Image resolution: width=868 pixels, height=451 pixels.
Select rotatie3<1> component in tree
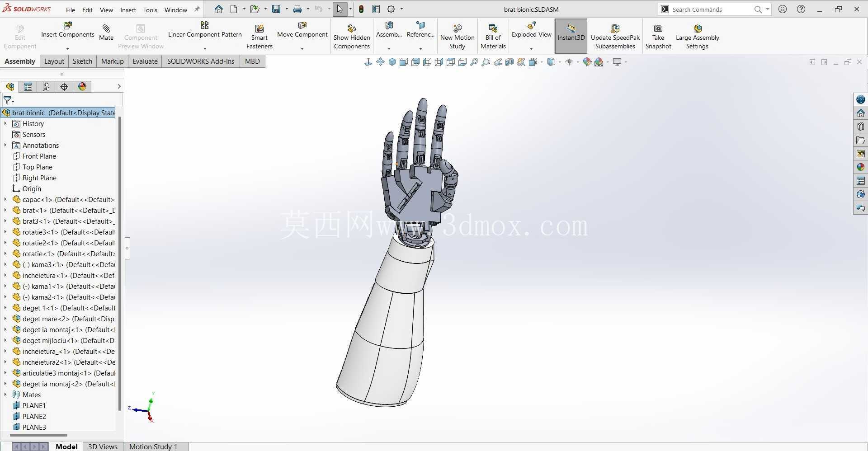pyautogui.click(x=63, y=232)
